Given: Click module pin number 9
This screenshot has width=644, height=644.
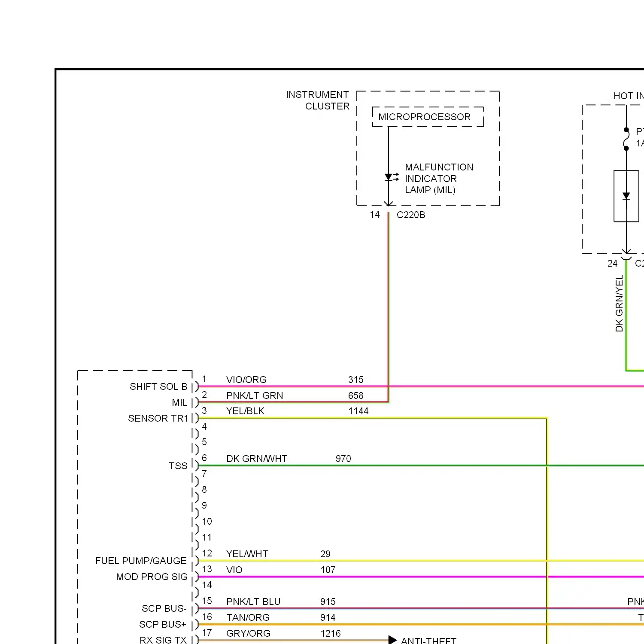Looking at the screenshot, I should pyautogui.click(x=204, y=505).
